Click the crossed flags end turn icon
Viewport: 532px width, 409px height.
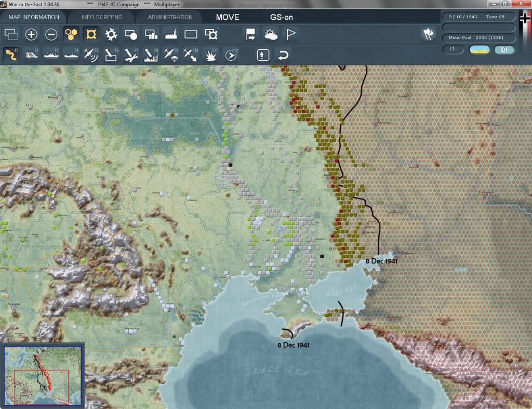(428, 34)
